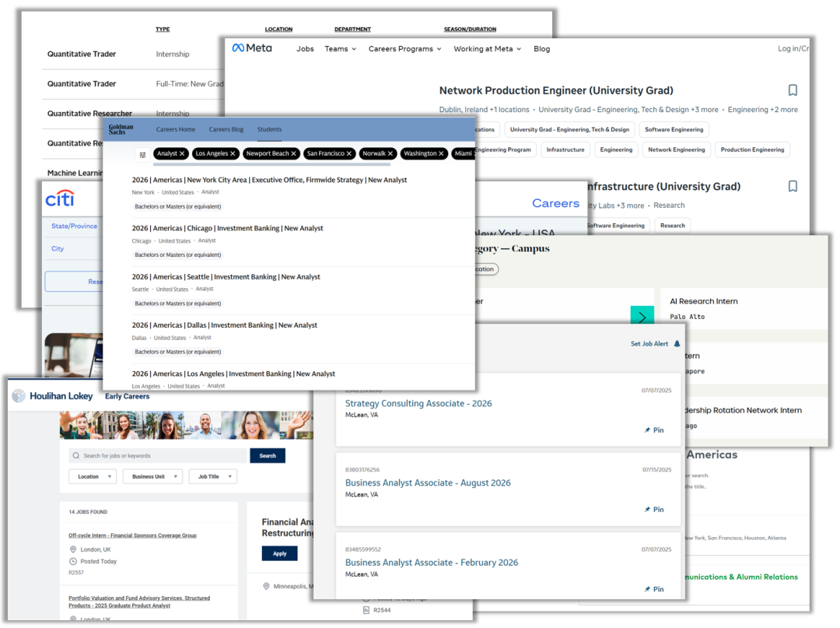
Task: Pin the Business Analyst Associate - August 2026 job
Action: [x=654, y=510]
